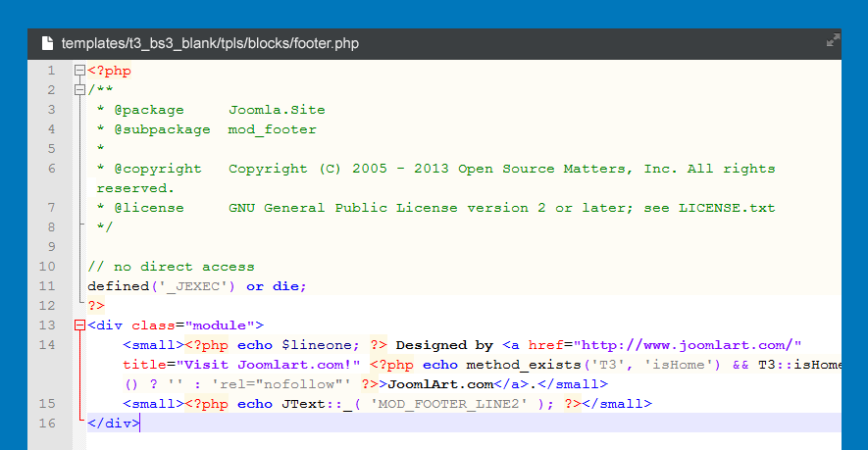Fold the doc comment starting on line 2
The width and height of the screenshot is (868, 450).
coord(79,90)
